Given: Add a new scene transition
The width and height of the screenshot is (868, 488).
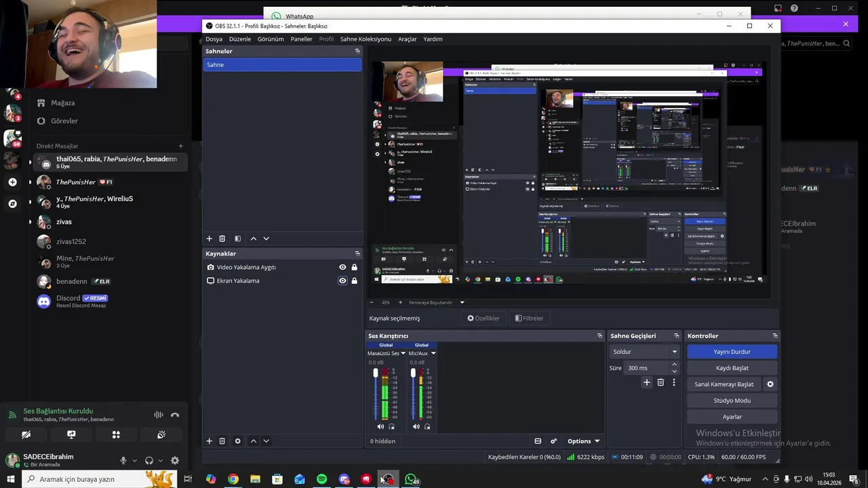Looking at the screenshot, I should pos(647,382).
